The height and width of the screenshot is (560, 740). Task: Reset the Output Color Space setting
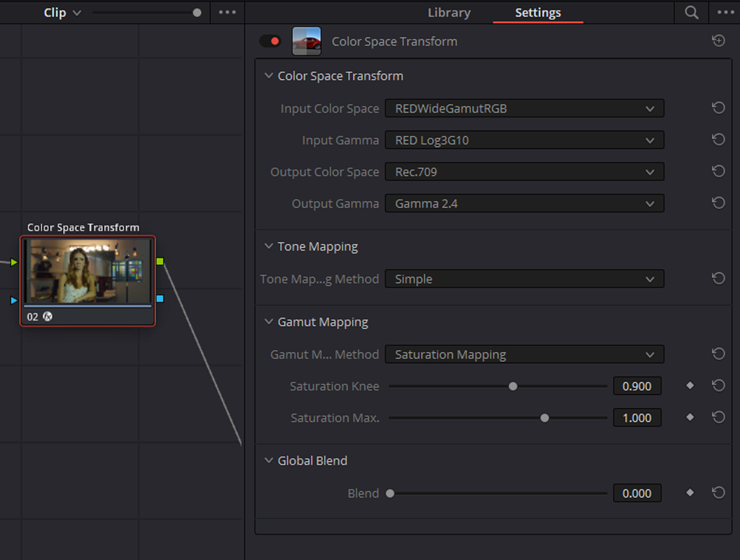tap(718, 171)
